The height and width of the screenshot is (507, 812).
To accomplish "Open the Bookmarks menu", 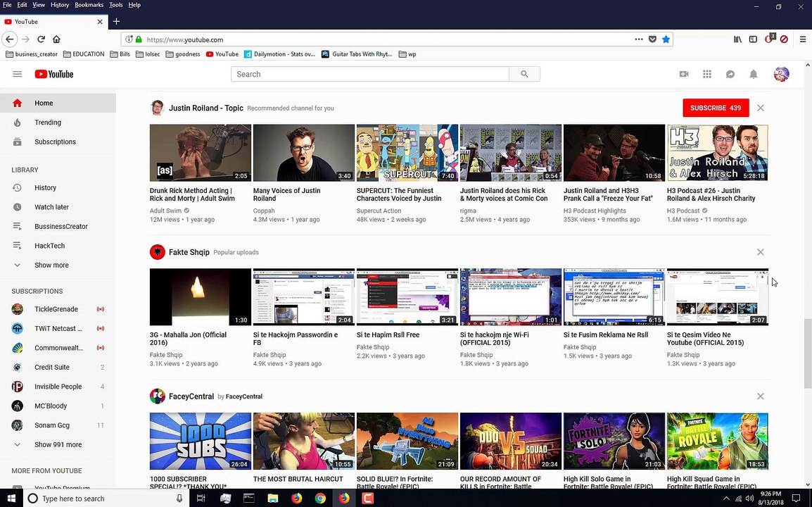I will (x=89, y=5).
